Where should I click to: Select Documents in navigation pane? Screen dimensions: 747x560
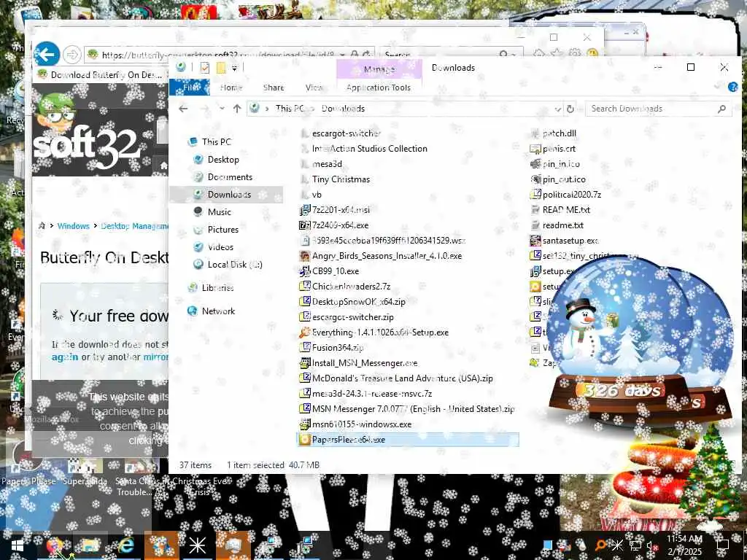[223, 177]
